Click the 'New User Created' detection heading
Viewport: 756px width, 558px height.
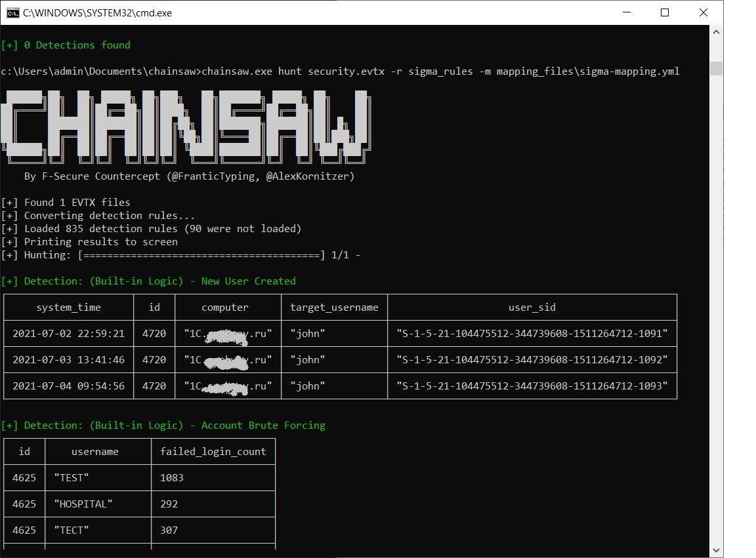pos(148,281)
